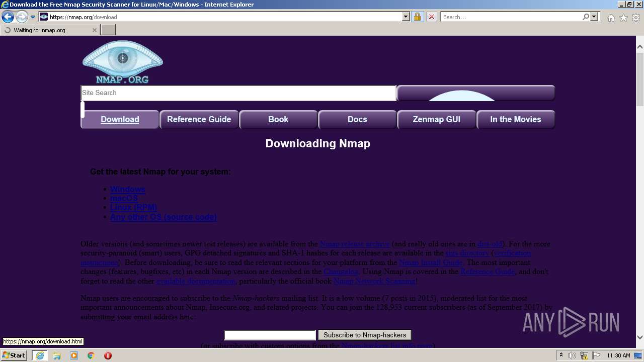The image size is (644, 362).
Task: Open the Tools gear icon
Action: [636, 18]
